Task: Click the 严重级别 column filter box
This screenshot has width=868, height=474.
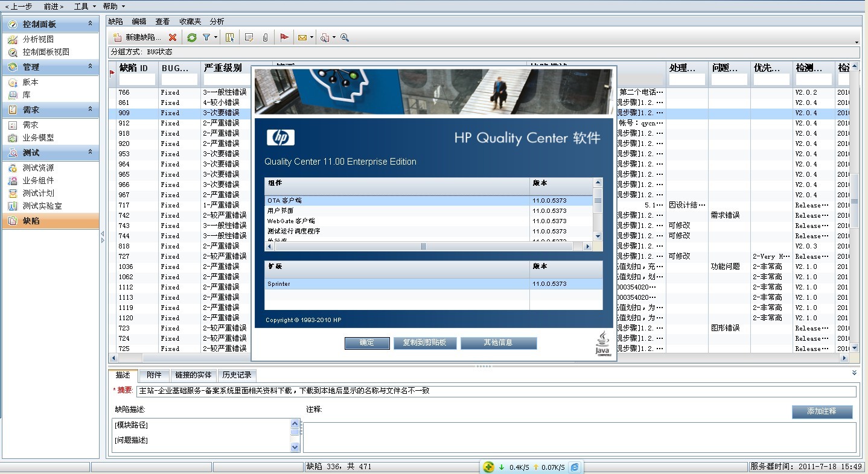Action: 226,80
